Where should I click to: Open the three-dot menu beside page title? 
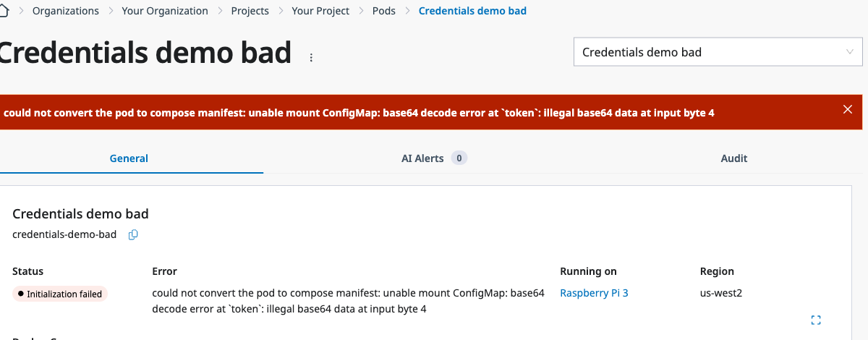point(312,57)
